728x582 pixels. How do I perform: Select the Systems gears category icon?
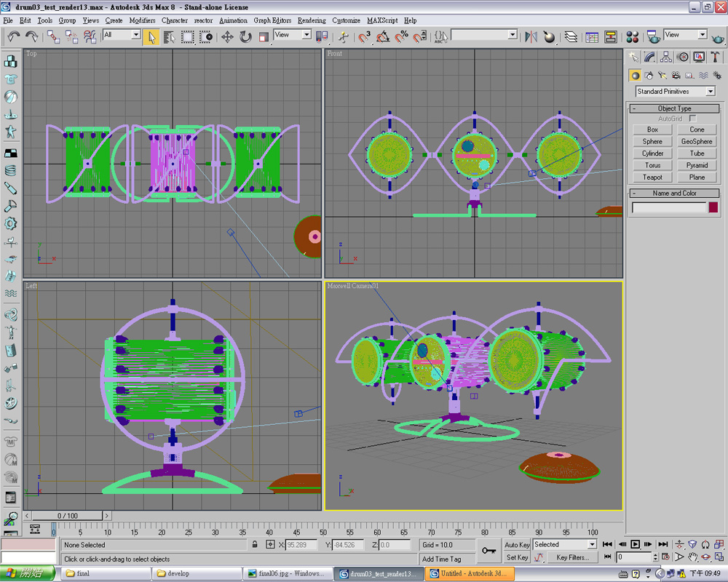717,75
